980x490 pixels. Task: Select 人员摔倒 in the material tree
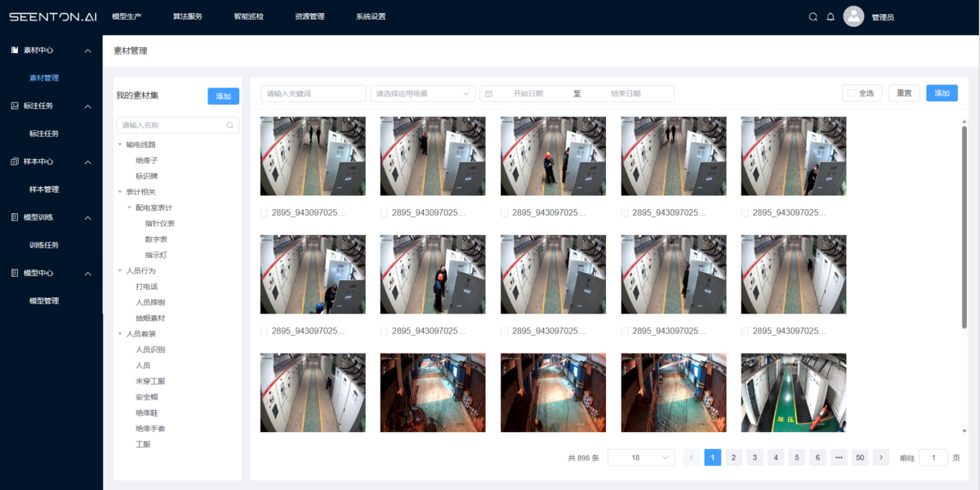pyautogui.click(x=150, y=302)
